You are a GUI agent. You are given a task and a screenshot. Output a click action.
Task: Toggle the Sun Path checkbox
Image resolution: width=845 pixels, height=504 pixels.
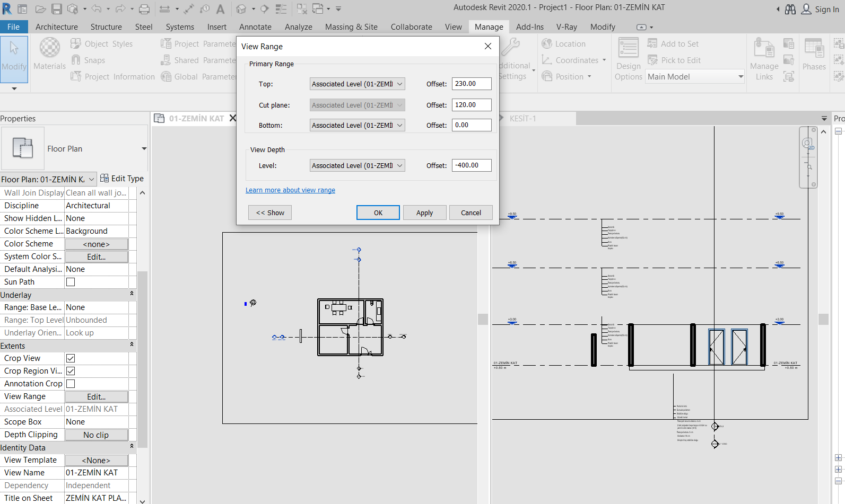coord(71,282)
